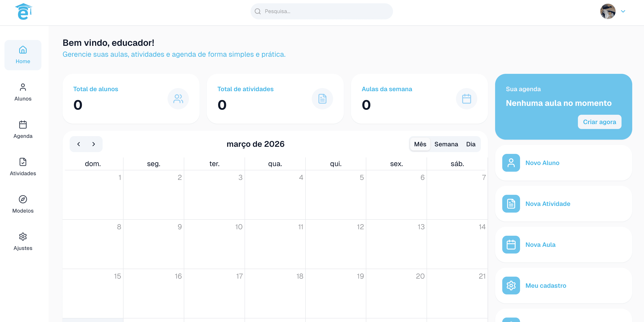The image size is (644, 322).
Task: Select the Agenda menu label
Action: (23, 136)
